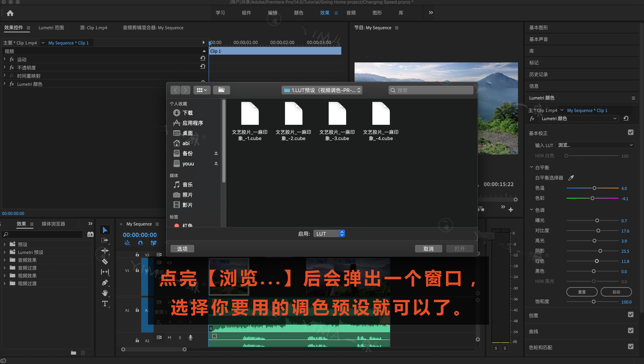Image resolution: width=644 pixels, height=364 pixels.
Task: Click the Effects panel search field
Action: [42, 234]
